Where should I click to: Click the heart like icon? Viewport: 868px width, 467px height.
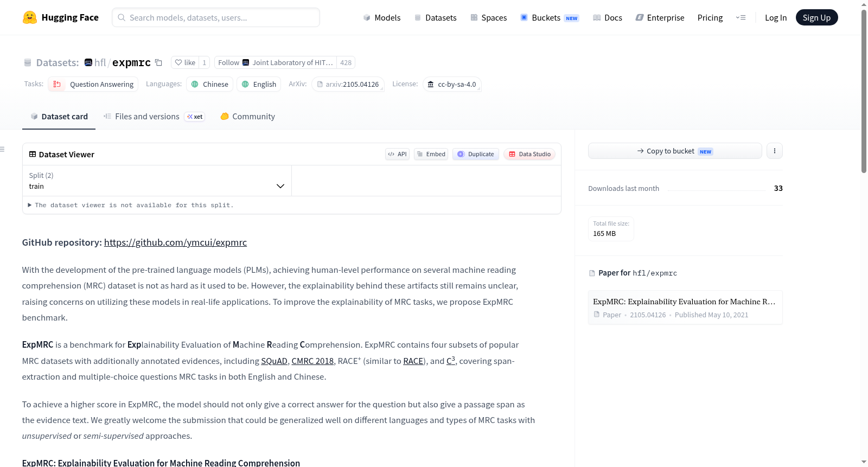178,62
